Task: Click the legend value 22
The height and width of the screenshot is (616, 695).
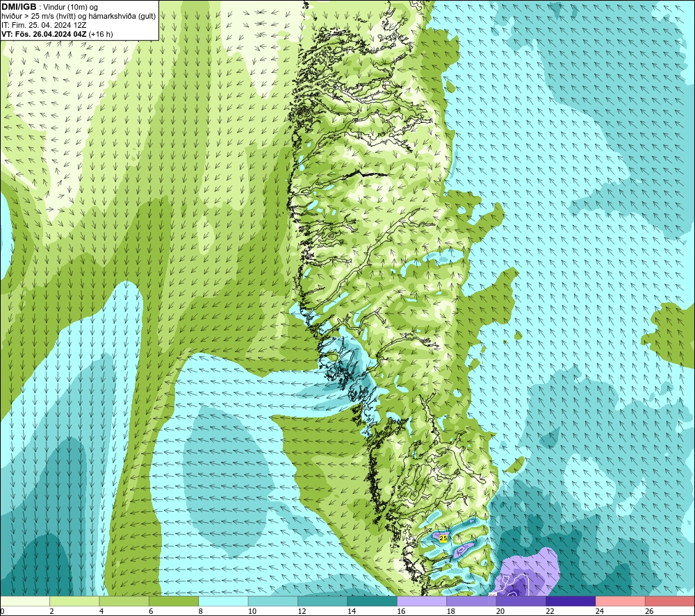Action: coord(550,611)
